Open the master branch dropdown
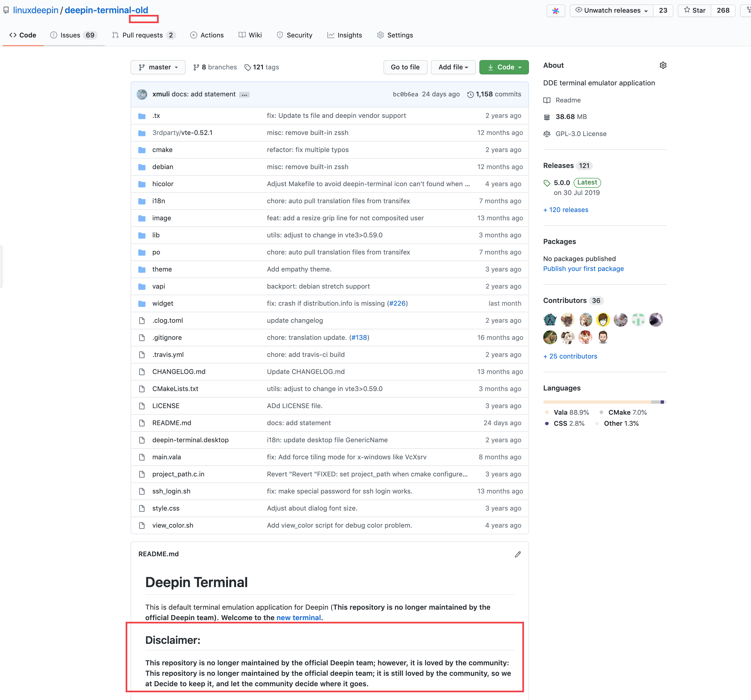Image resolution: width=751 pixels, height=700 pixels. click(158, 67)
